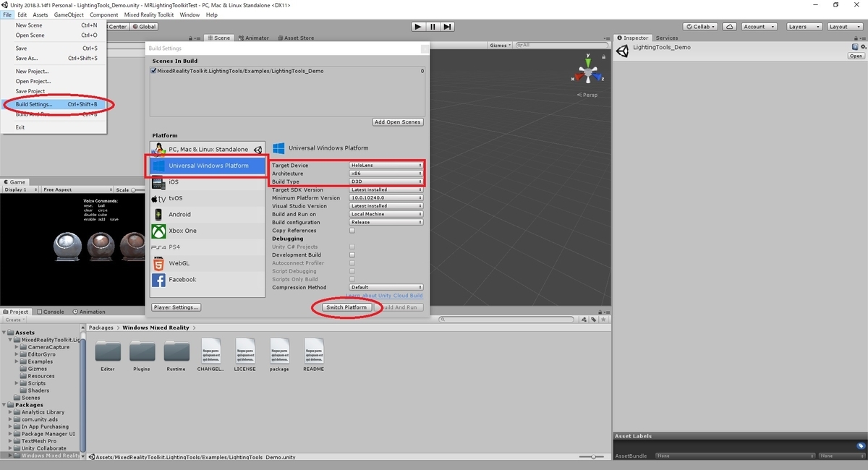The image size is (868, 470).
Task: Select the iOS platform icon
Action: point(158,182)
